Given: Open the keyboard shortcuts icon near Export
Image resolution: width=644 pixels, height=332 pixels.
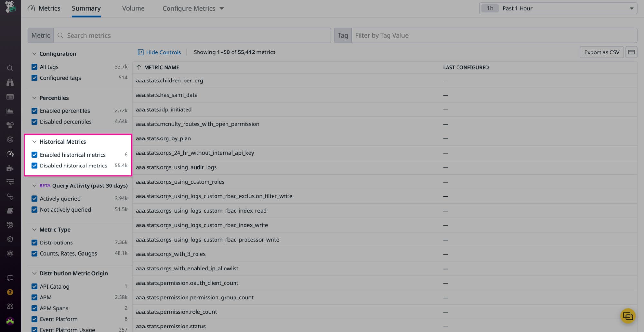Looking at the screenshot, I should point(631,52).
